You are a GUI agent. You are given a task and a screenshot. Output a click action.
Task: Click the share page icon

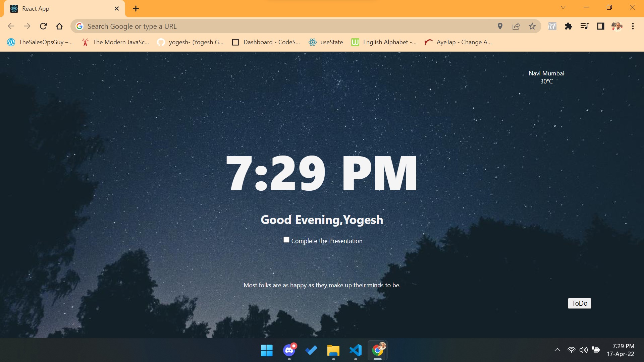516,26
